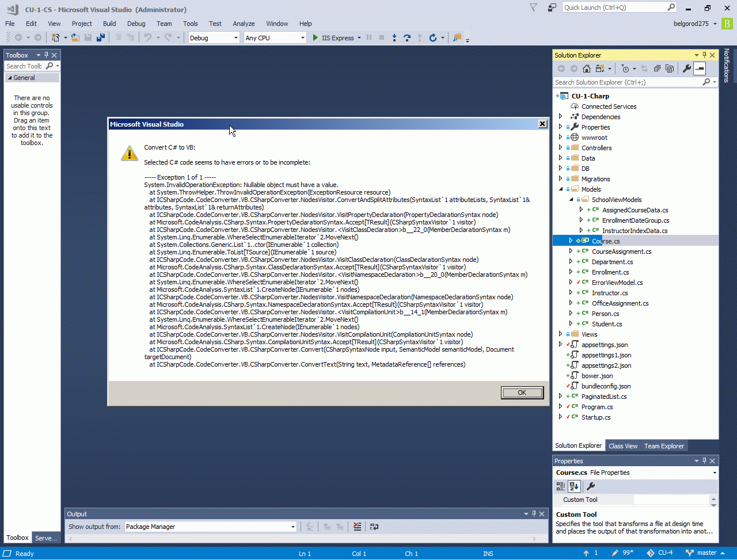Click the notifications flag icon
Image resolution: width=737 pixels, height=560 pixels.
[x=533, y=7]
